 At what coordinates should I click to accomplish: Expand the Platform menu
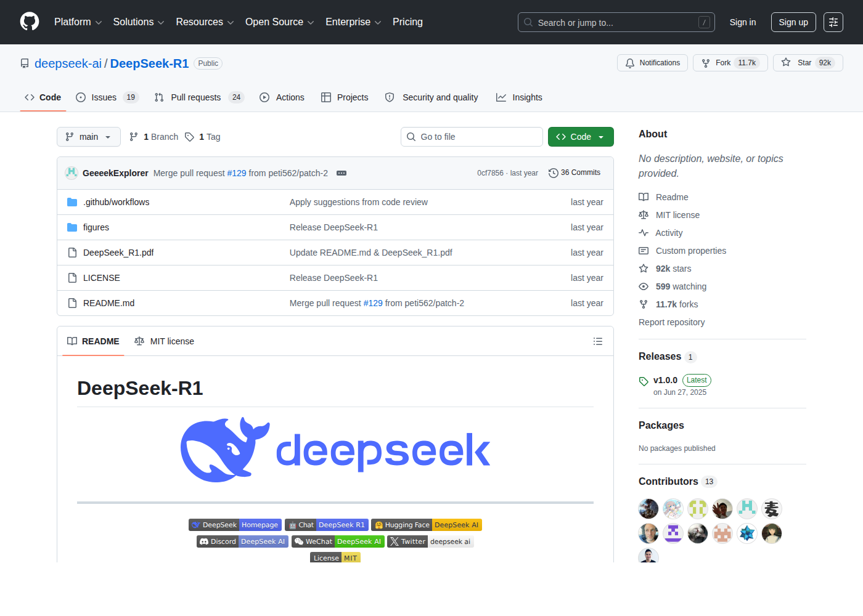click(78, 22)
